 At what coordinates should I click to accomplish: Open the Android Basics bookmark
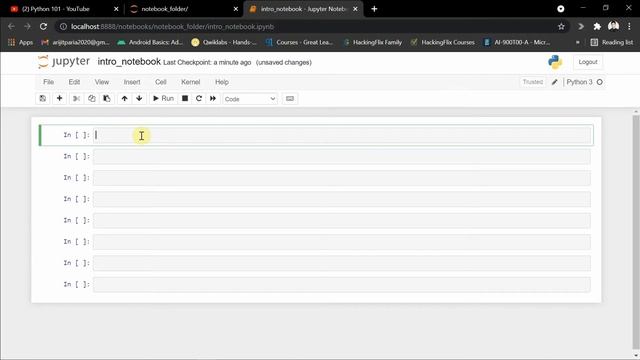[150, 42]
